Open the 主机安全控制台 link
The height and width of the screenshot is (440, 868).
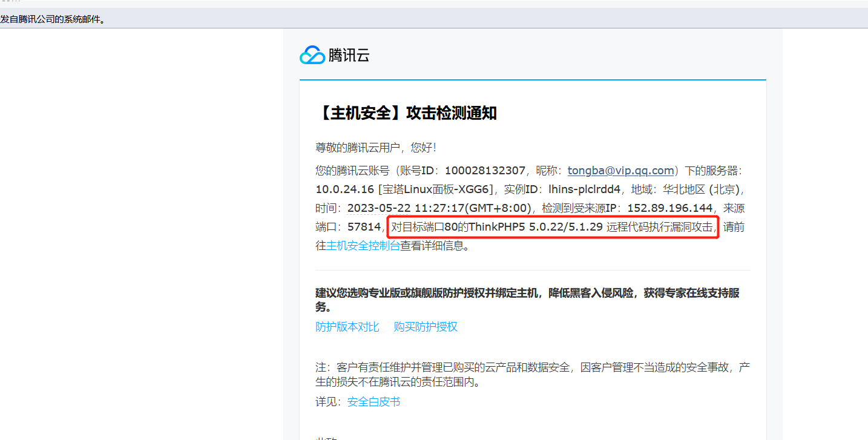point(363,246)
